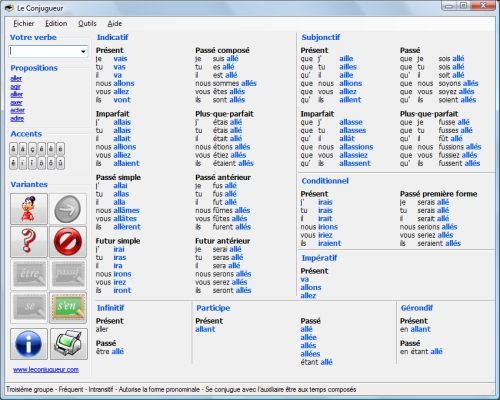The image size is (500, 400).
Task: Open the Edition menu
Action: pos(56,24)
